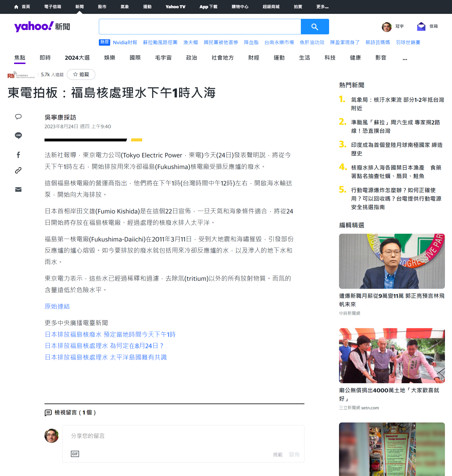This screenshot has width=452, height=476.
Task: Toggle follow with 追蹤 star button
Action: pos(81,74)
